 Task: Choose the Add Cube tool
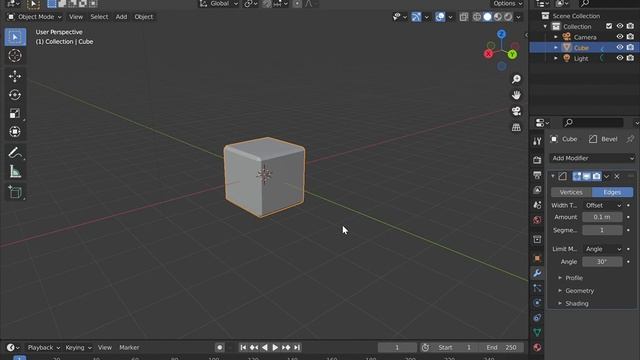click(x=15, y=192)
